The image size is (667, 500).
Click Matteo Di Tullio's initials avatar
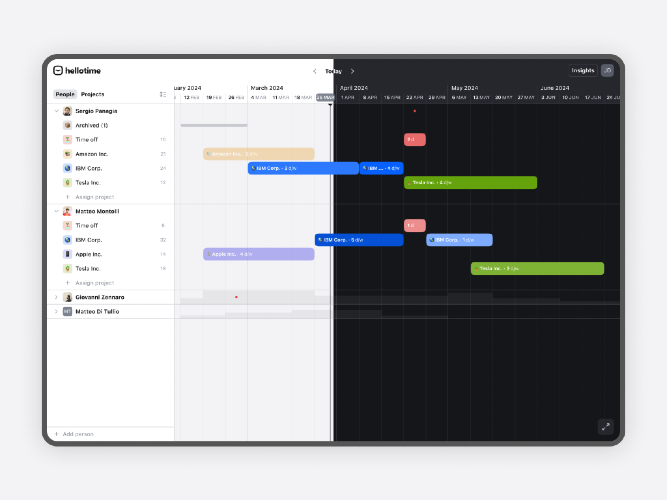[67, 311]
